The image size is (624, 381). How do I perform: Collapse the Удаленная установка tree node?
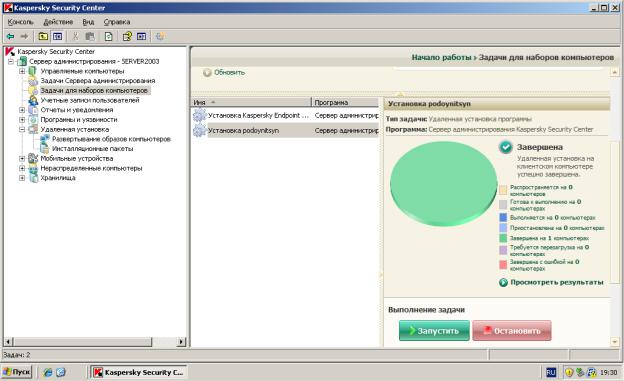point(22,129)
